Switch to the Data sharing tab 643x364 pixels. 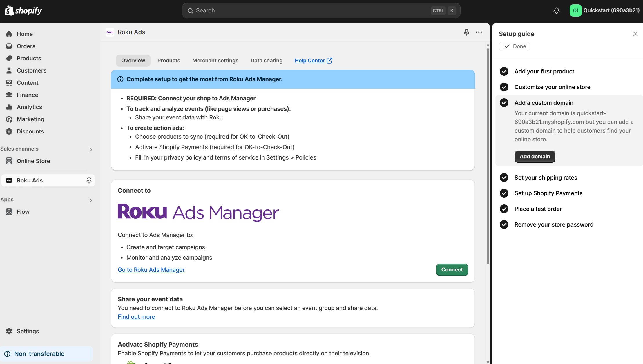(266, 61)
